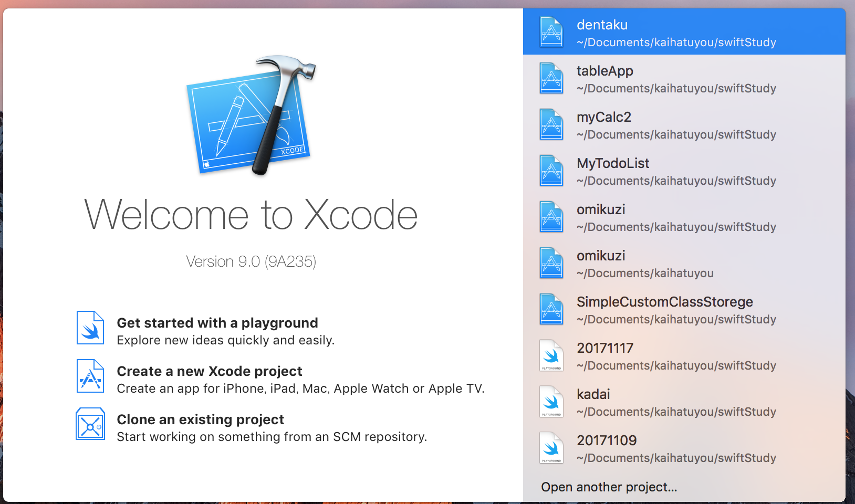Click the myCalc2 project file icon

551,124
